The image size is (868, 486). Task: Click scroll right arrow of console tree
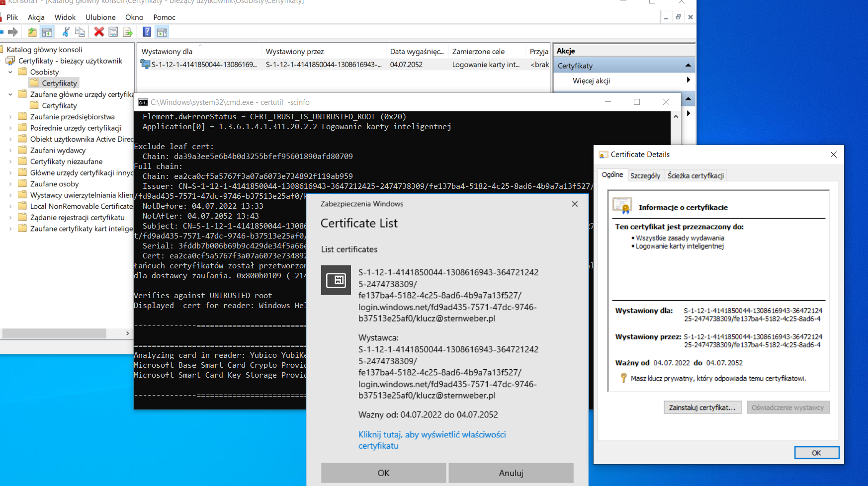click(x=128, y=333)
